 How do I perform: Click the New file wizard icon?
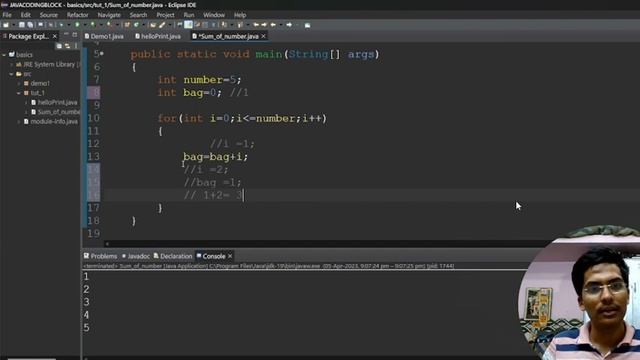pyautogui.click(x=6, y=25)
